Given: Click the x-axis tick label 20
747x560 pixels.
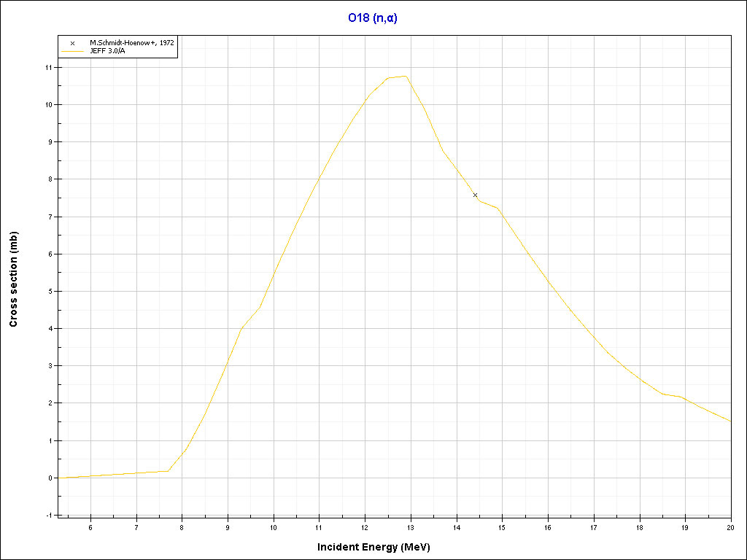Looking at the screenshot, I should click(730, 528).
